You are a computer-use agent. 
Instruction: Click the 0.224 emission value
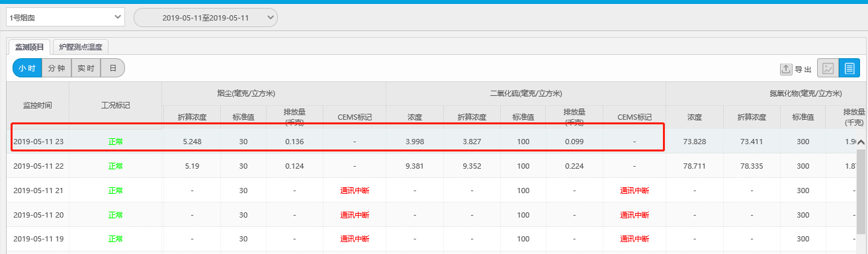pyautogui.click(x=574, y=166)
